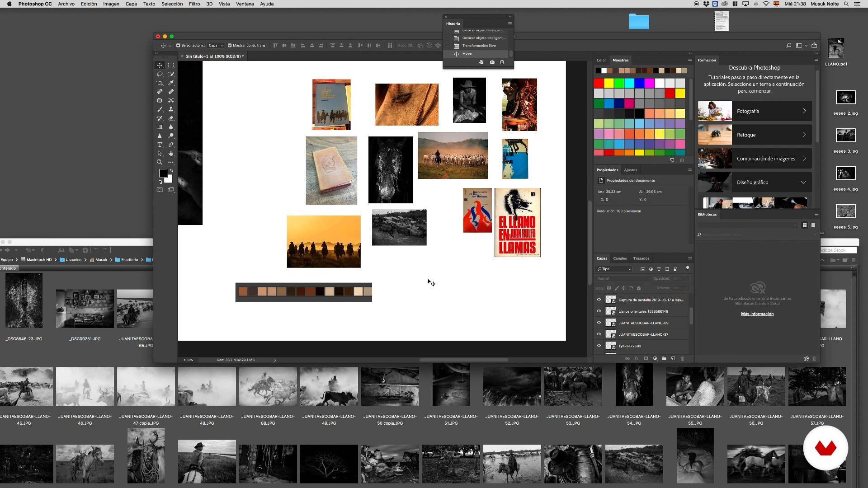This screenshot has width=868, height=488.
Task: Select the Gradient tool
Action: point(160,127)
